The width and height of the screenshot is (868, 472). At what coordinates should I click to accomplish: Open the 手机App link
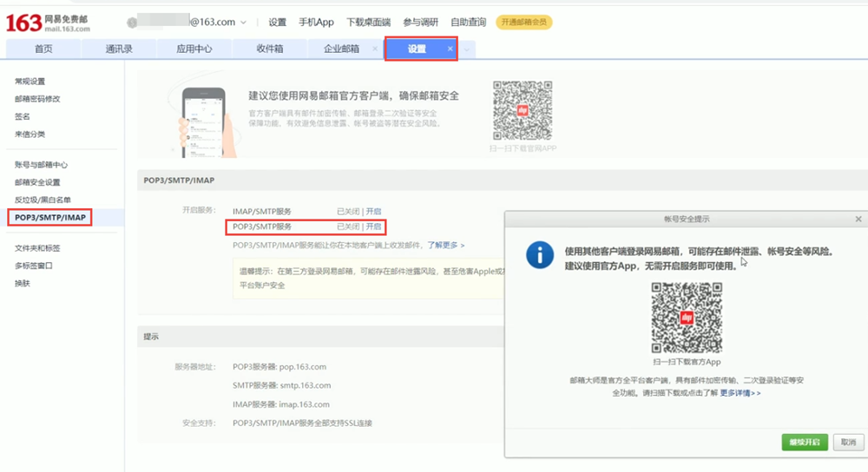(x=316, y=23)
